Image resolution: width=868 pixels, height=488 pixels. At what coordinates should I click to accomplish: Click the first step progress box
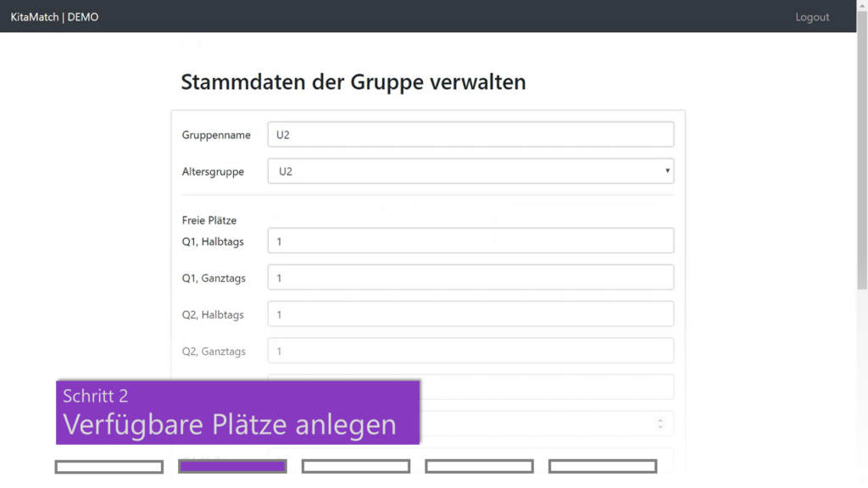[108, 467]
